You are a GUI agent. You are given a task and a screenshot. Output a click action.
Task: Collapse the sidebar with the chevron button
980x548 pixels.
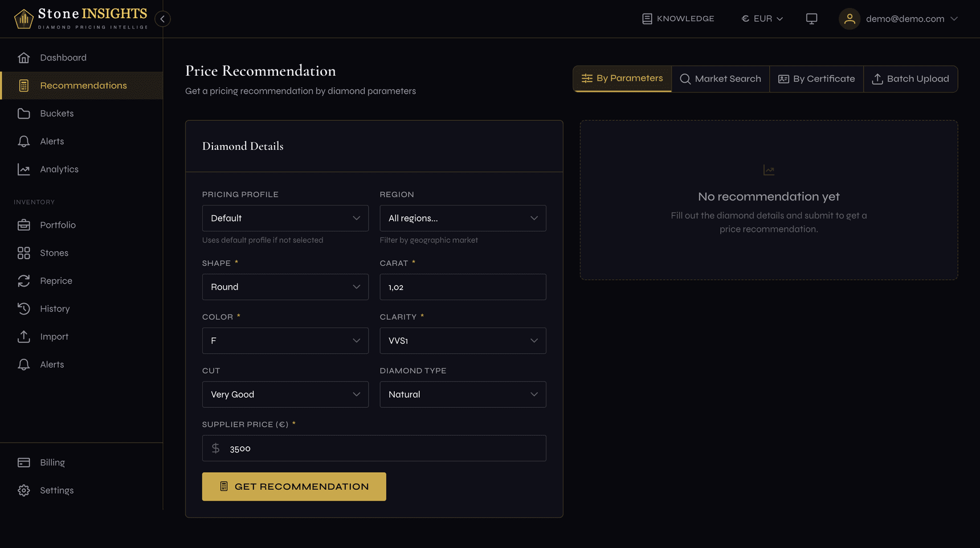(x=162, y=19)
